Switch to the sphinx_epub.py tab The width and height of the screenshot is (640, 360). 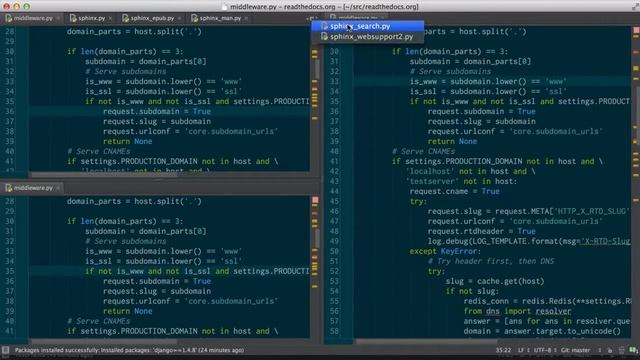[x=152, y=18]
